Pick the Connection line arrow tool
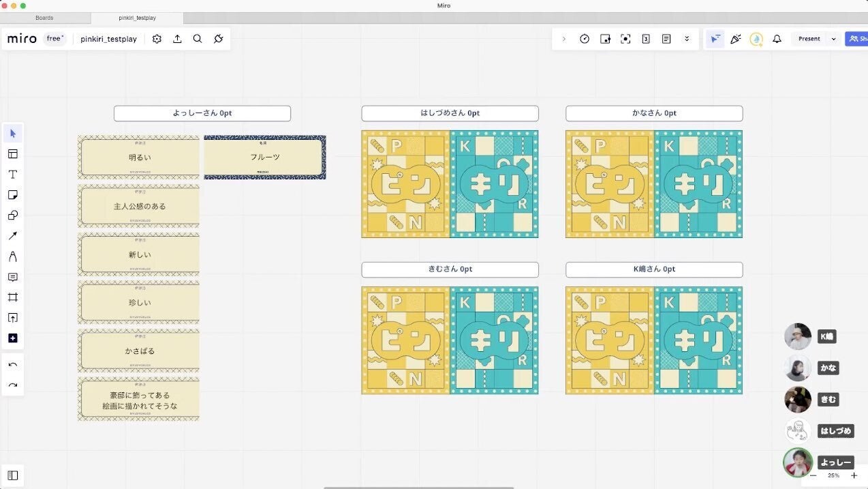Viewport: 868px width, 489px height. pyautogui.click(x=13, y=236)
